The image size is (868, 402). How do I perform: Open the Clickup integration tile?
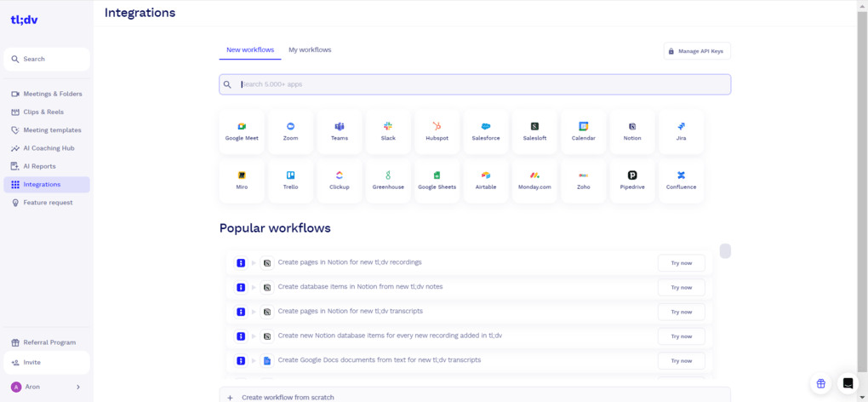(340, 181)
